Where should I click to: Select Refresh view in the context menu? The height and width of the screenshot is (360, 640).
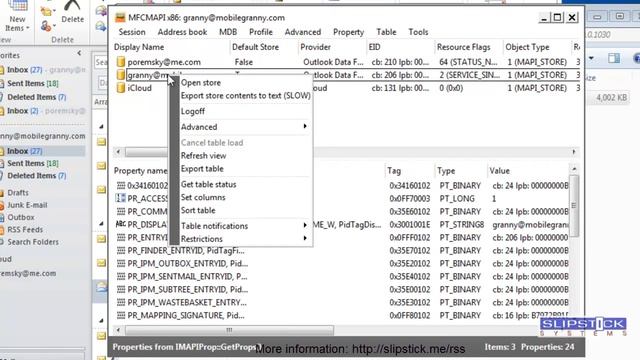pos(245,156)
